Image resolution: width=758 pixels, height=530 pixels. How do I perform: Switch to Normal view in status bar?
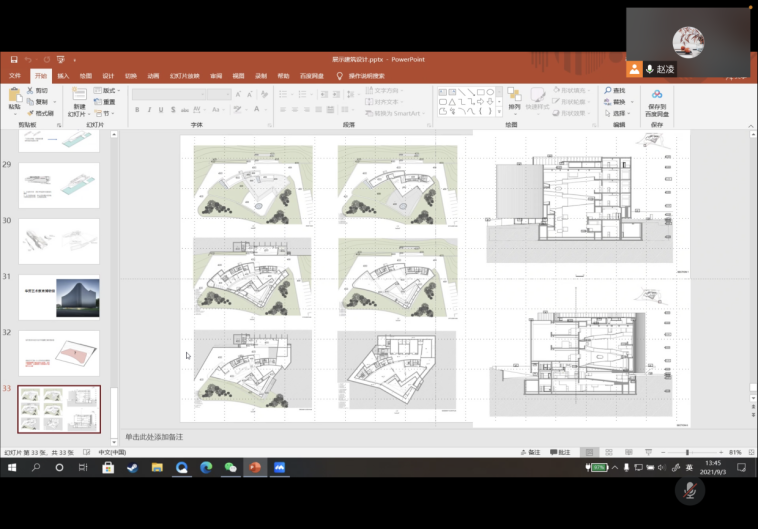(x=591, y=452)
